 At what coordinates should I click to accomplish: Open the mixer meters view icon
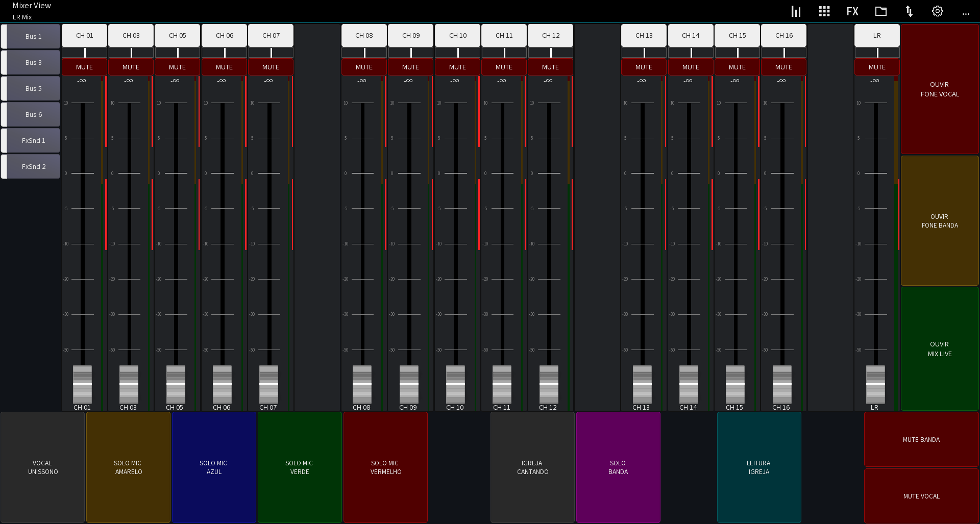tap(796, 11)
